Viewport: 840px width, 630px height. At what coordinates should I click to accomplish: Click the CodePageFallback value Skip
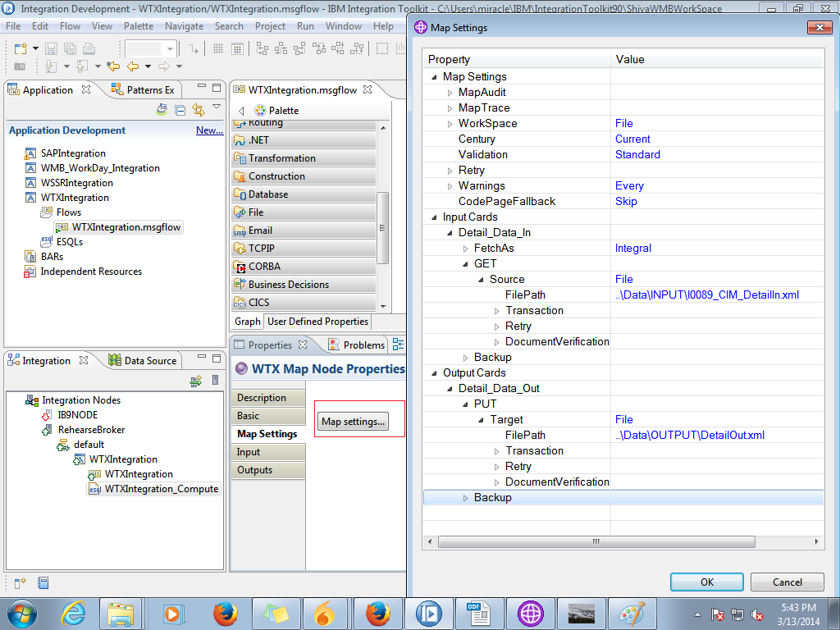(626, 202)
